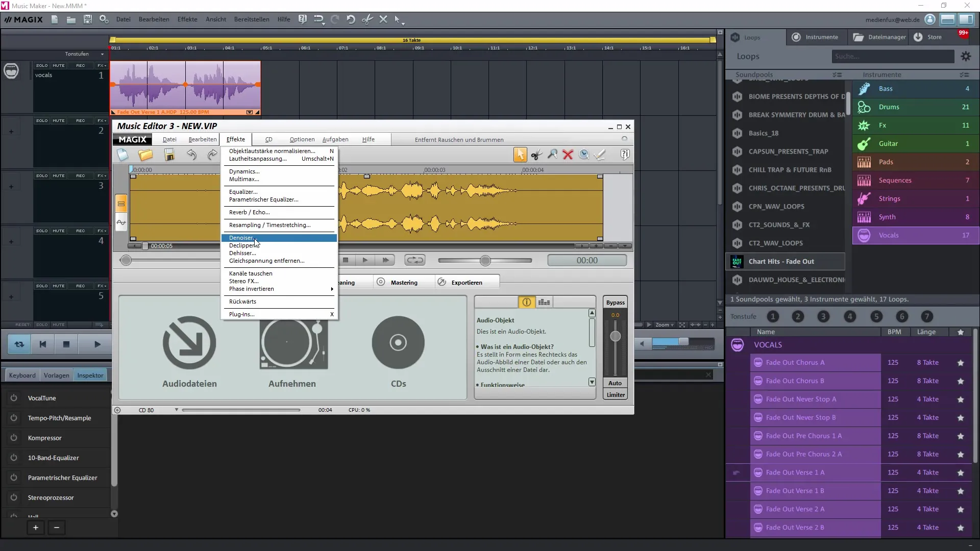Open Loops panel settings gear
The width and height of the screenshot is (980, 551).
966,57
